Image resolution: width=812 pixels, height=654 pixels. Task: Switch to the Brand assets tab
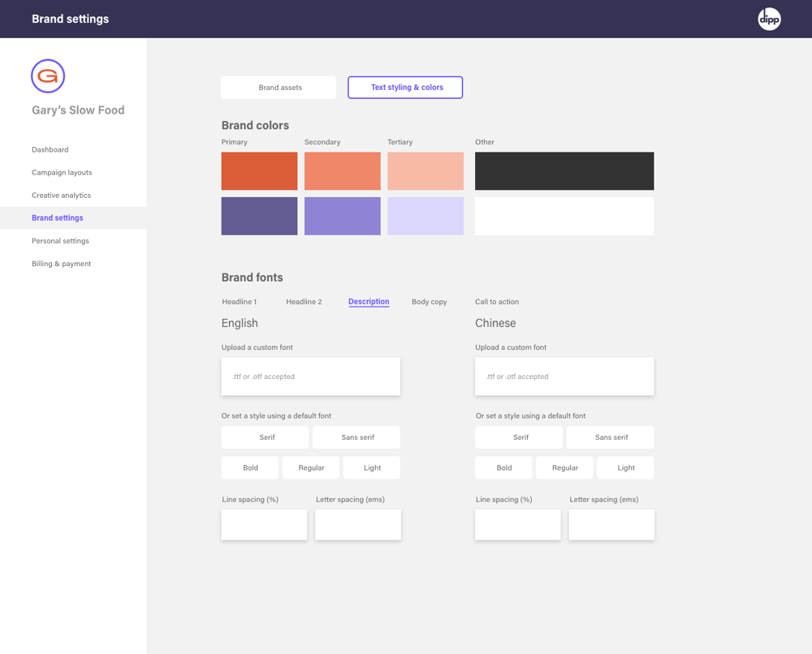[x=278, y=87]
